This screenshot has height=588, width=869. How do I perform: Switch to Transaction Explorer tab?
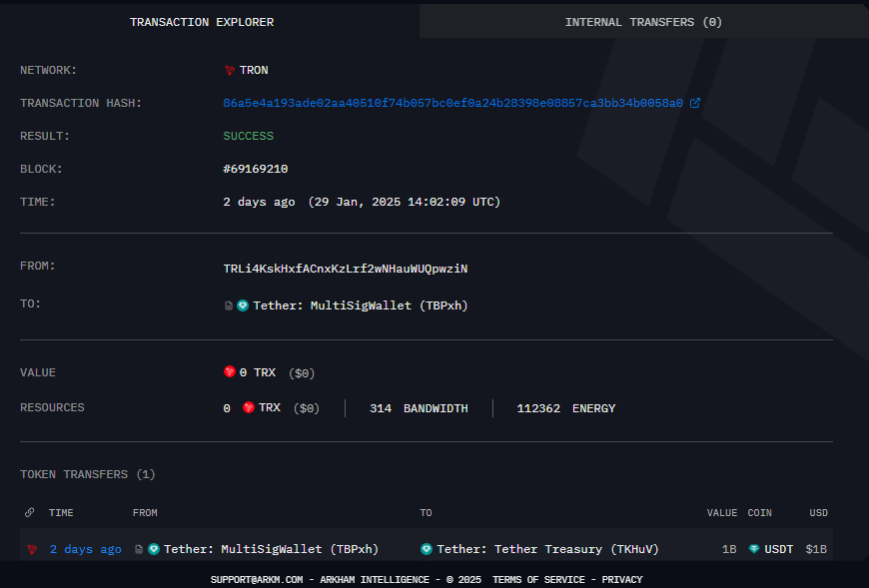coord(202,22)
